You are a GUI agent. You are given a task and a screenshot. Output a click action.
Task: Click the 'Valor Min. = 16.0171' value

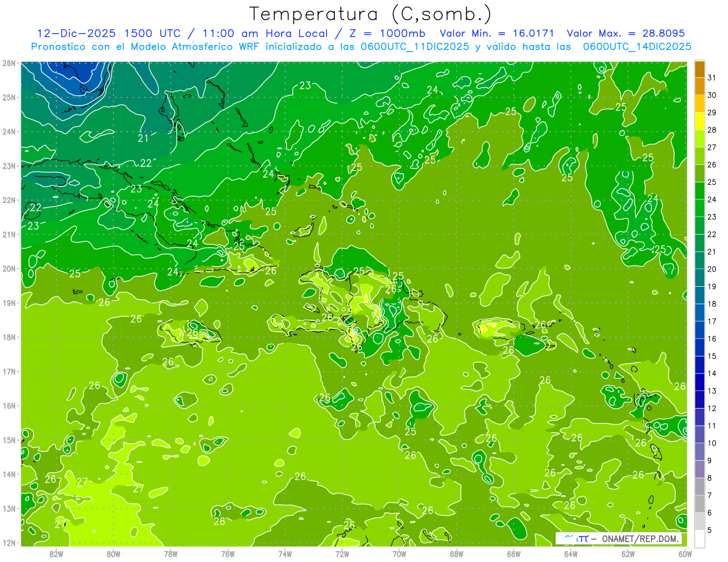click(x=496, y=33)
